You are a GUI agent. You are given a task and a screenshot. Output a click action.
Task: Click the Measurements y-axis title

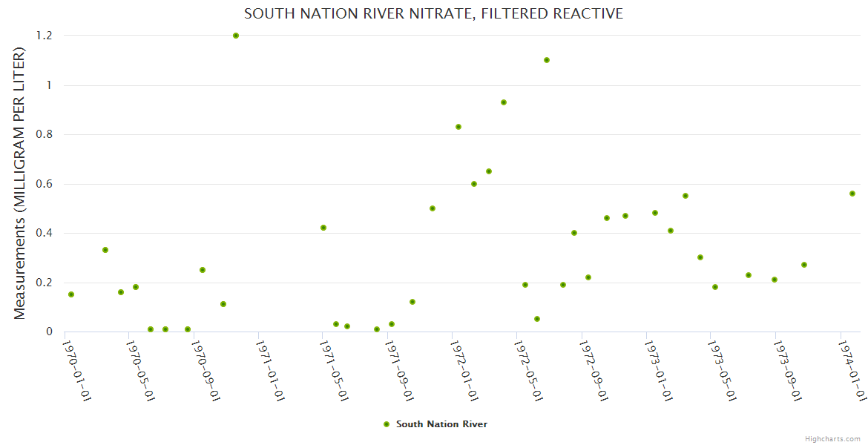tap(20, 183)
